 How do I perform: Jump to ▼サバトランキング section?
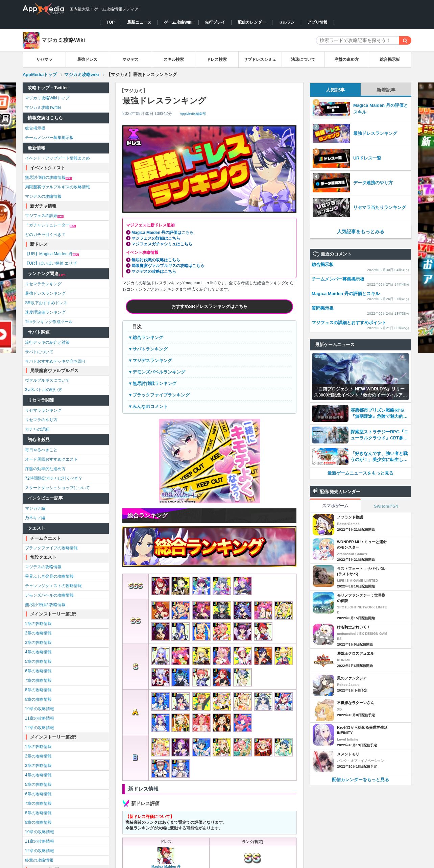tap(148, 349)
